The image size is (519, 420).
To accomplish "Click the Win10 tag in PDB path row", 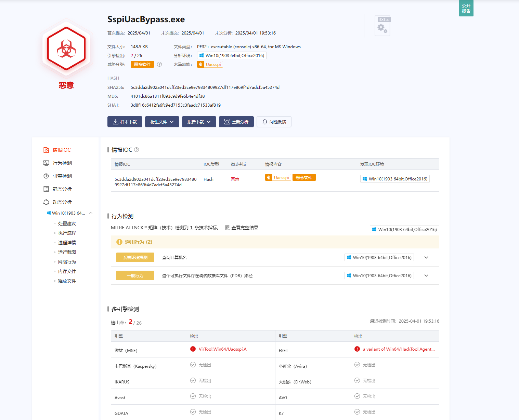I will [379, 275].
